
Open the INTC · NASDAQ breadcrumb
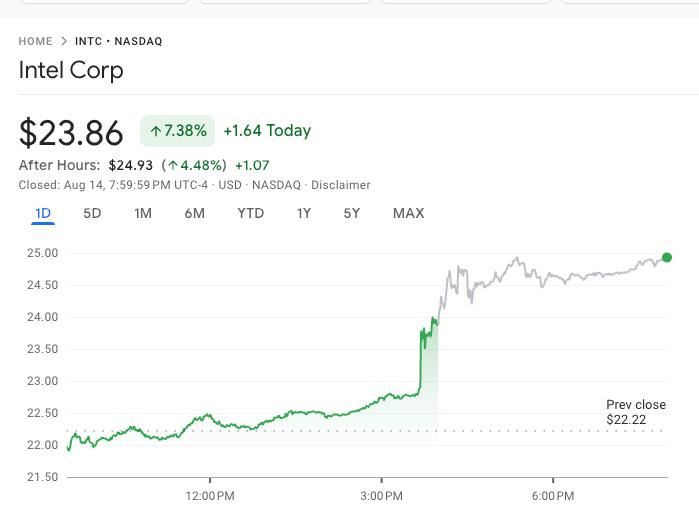point(118,42)
